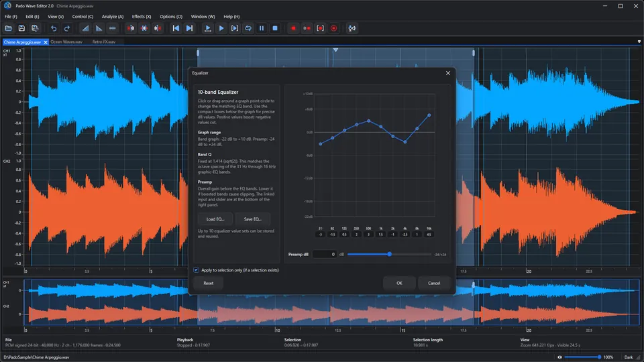Click the Preamp dB slider thumb
The width and height of the screenshot is (644, 362).
tap(389, 255)
